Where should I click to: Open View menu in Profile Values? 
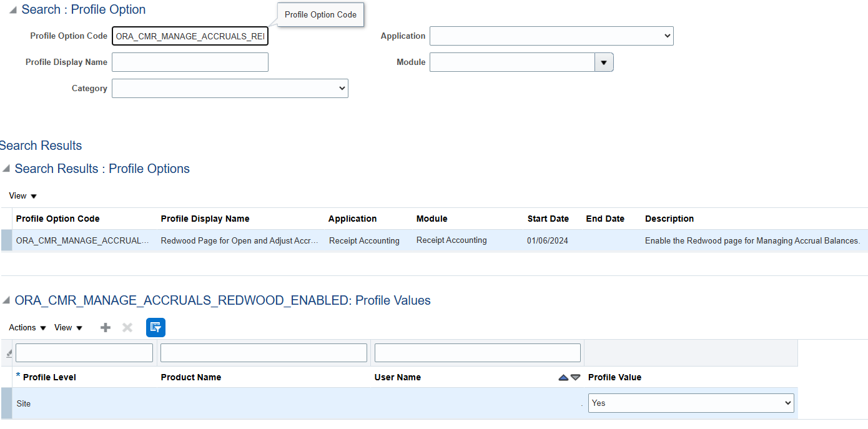point(69,327)
